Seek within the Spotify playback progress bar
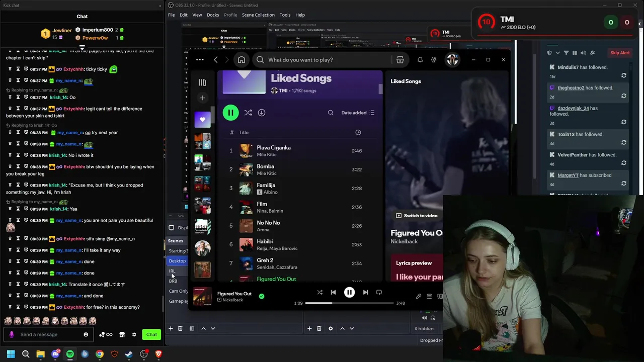The image size is (644, 362). 349,303
